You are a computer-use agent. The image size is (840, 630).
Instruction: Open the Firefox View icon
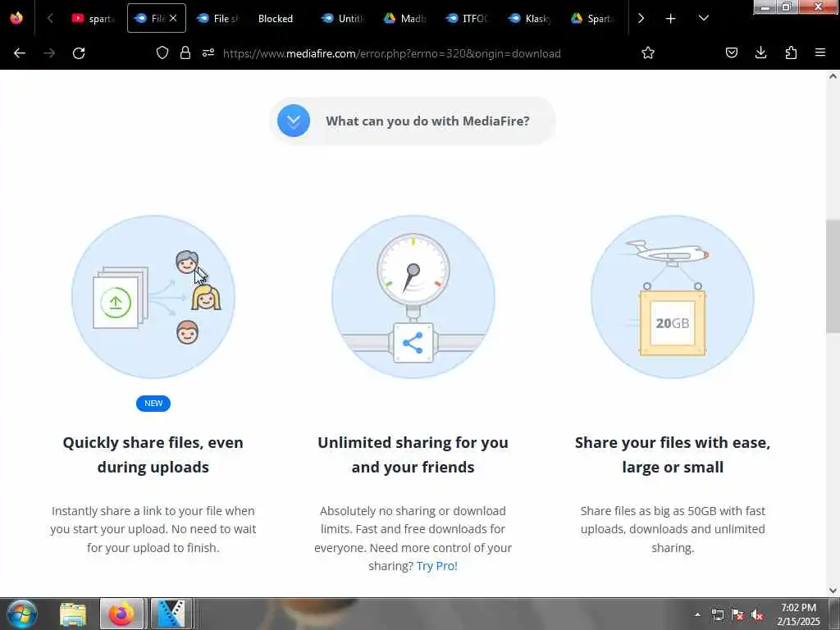click(16, 18)
